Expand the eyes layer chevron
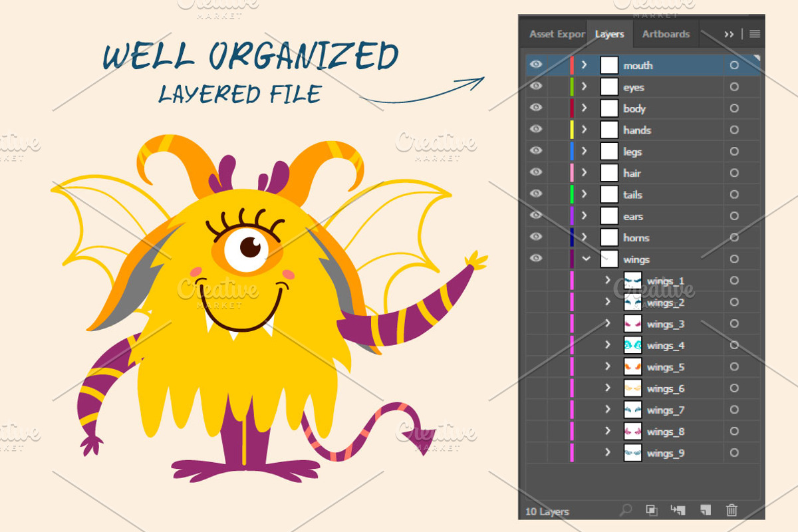This screenshot has width=798, height=532. pos(585,86)
